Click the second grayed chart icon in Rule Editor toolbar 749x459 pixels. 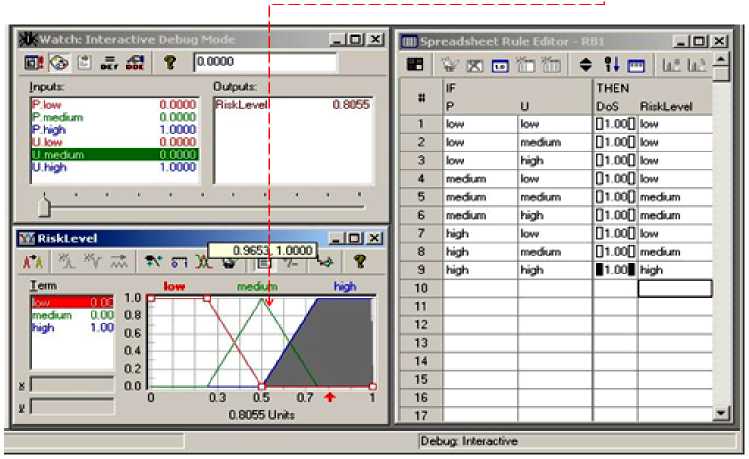696,65
